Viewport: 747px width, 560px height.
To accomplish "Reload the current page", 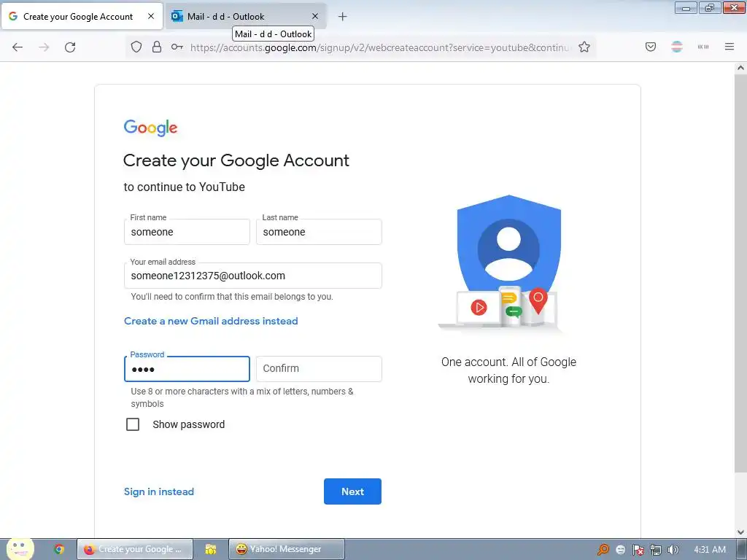I will (70, 47).
